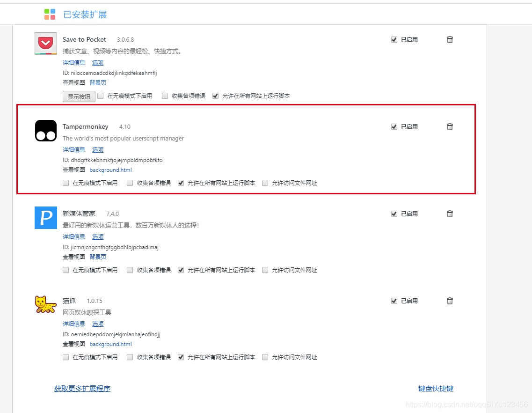Click the 显示按钮 button for Save to Pocket
532x413 pixels.
pyautogui.click(x=79, y=96)
